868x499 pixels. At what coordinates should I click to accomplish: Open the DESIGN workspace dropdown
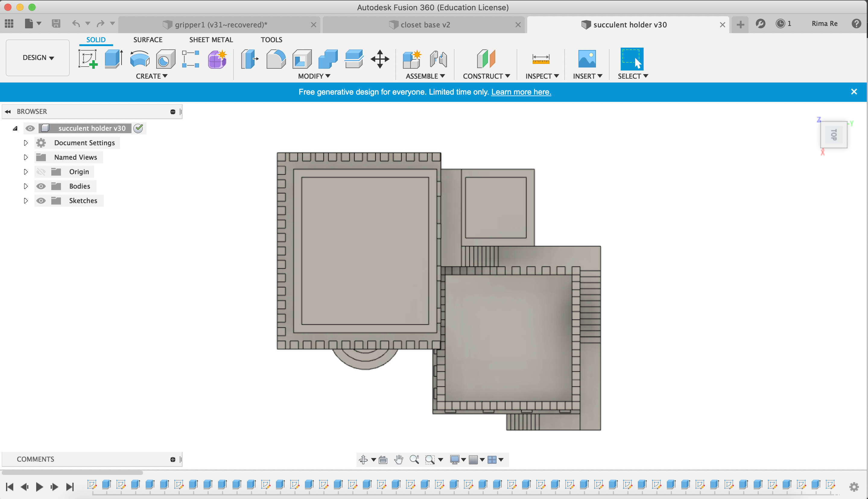pos(38,58)
